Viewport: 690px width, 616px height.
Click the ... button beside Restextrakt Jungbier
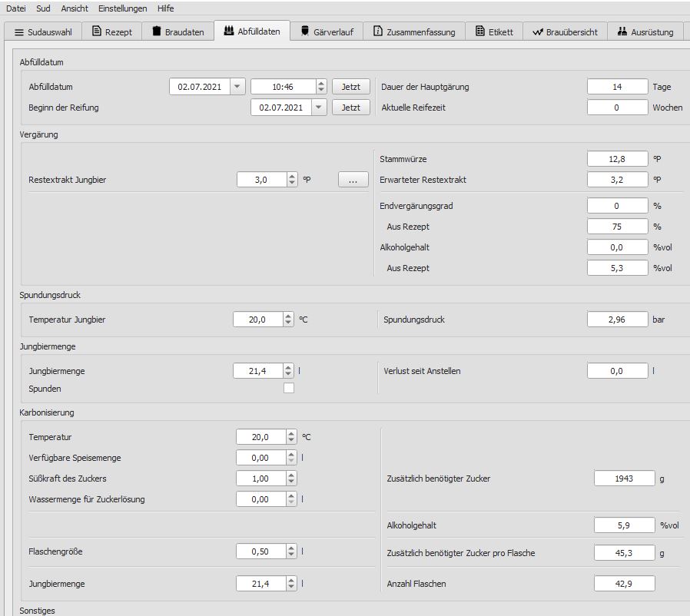pos(353,180)
